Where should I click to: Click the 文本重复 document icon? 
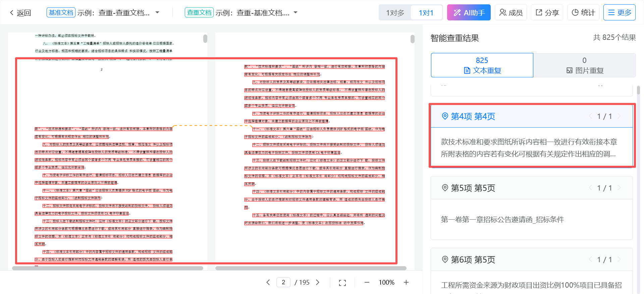[467, 70]
